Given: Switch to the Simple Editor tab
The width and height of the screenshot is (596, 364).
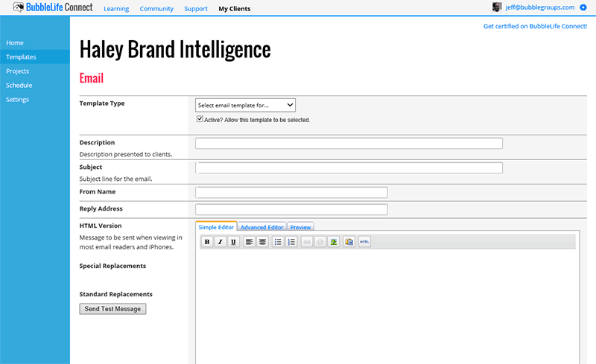Looking at the screenshot, I should tap(216, 227).
